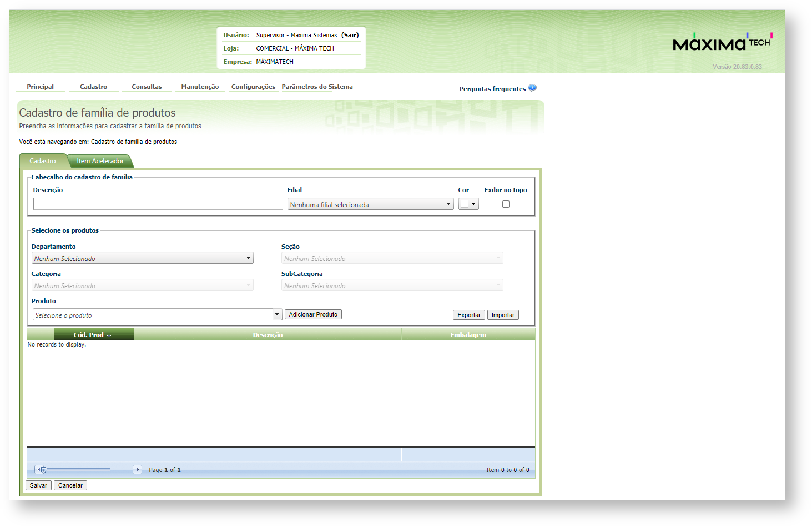Click the Cód. Prod sort arrow
Screen dimensions: 812x527
pyautogui.click(x=109, y=336)
